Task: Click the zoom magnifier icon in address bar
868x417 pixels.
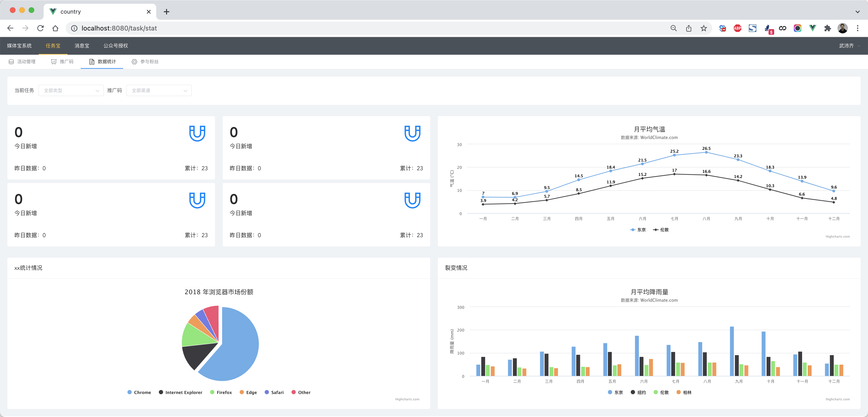Action: (674, 28)
